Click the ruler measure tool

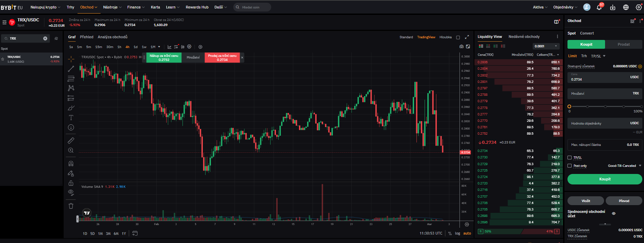pyautogui.click(x=71, y=140)
